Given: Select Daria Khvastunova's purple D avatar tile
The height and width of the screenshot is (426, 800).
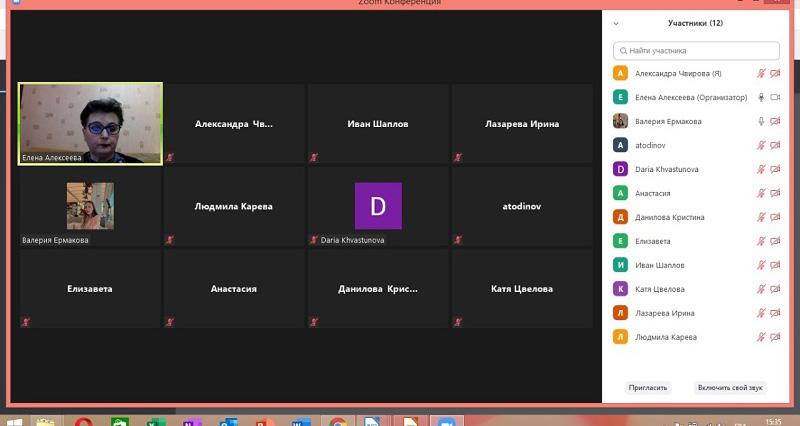Looking at the screenshot, I should 378,206.
